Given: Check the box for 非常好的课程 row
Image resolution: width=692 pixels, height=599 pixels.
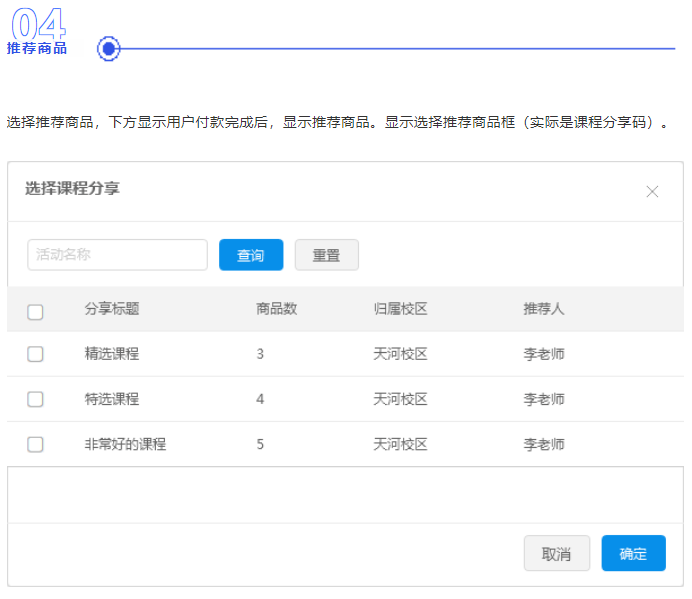Looking at the screenshot, I should pos(35,444).
